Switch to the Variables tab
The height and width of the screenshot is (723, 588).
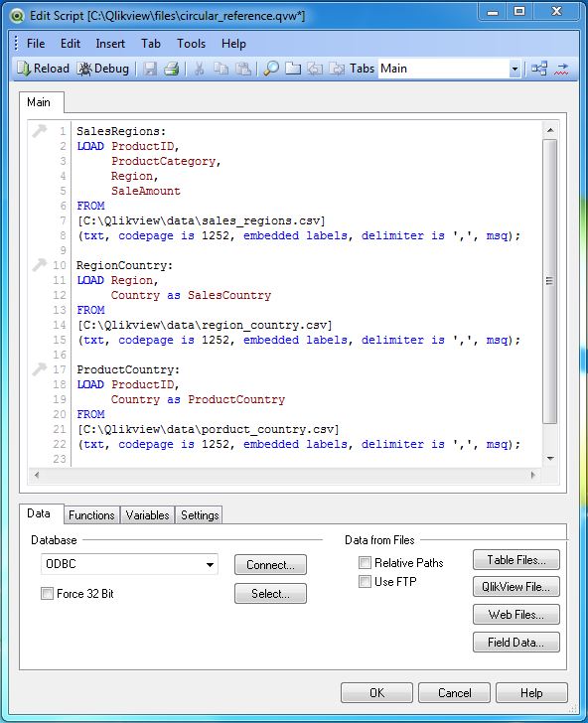pyautogui.click(x=147, y=515)
